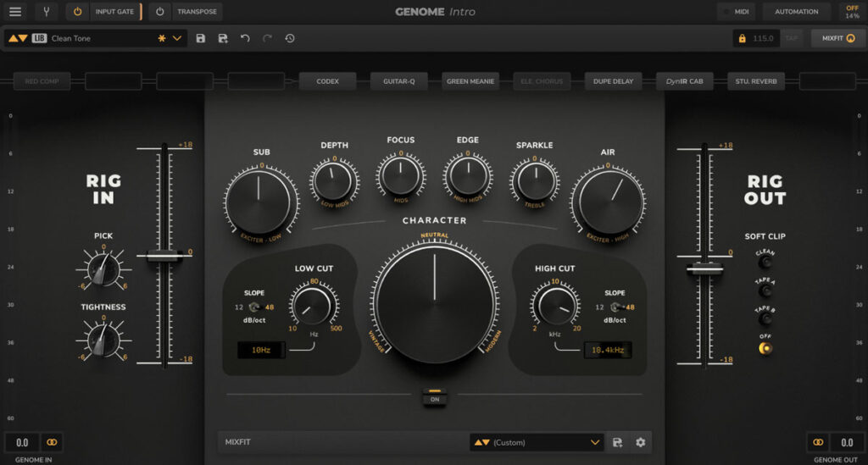Click the 10Hz low cut value field

point(261,350)
